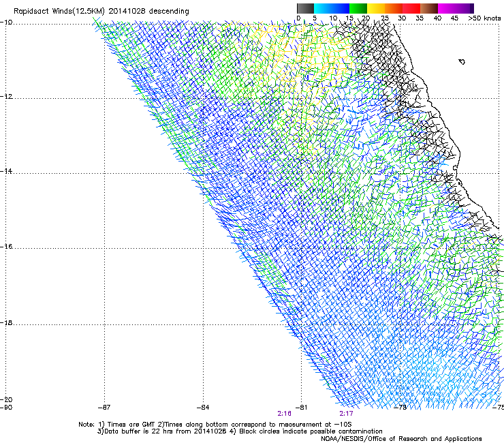Click the '-87' longitude axis label
This screenshot has height=443, width=504.
104,408
